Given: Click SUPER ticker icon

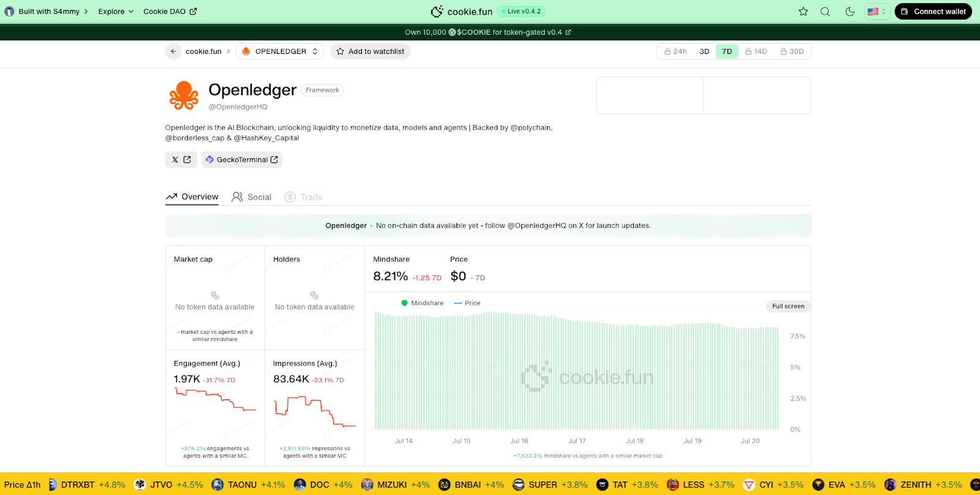Looking at the screenshot, I should pyautogui.click(x=518, y=485).
